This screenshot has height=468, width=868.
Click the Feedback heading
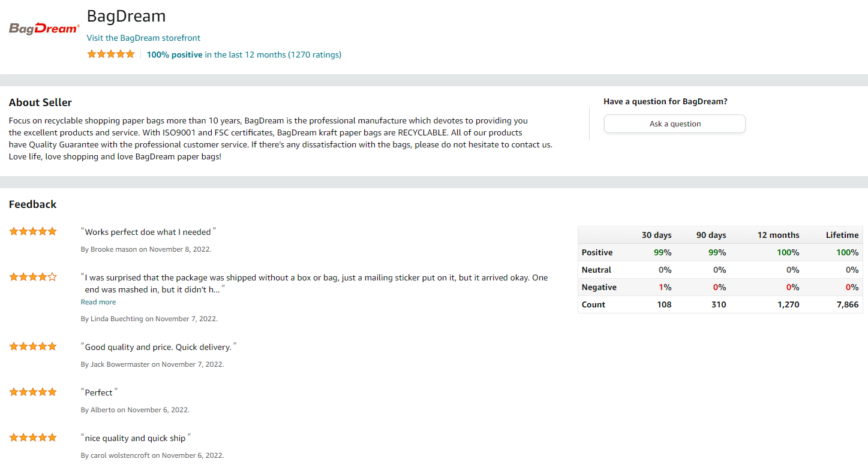click(x=32, y=204)
